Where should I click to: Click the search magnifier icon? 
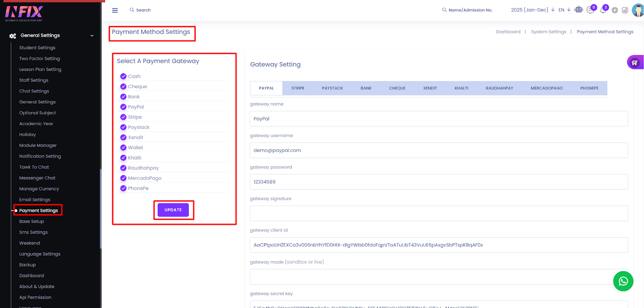[x=132, y=10]
